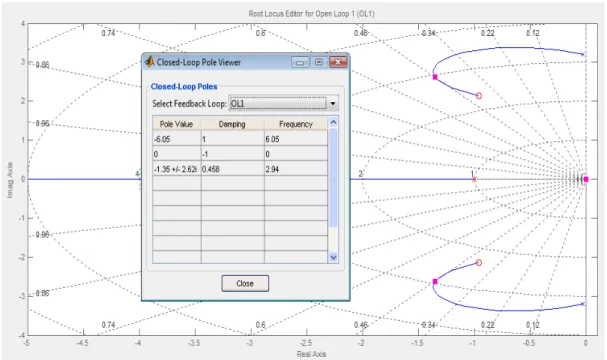Click the OL1 feedback loop field
This screenshot has height=360, width=607.
278,103
